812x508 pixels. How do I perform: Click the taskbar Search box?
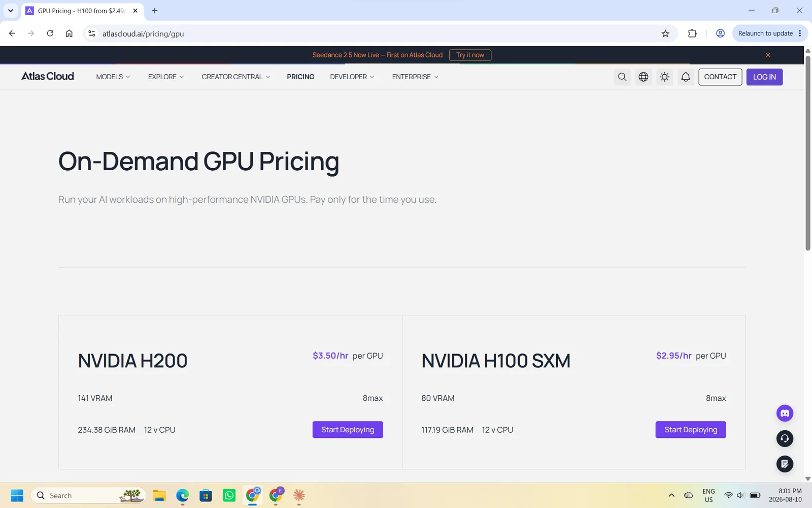[89, 495]
